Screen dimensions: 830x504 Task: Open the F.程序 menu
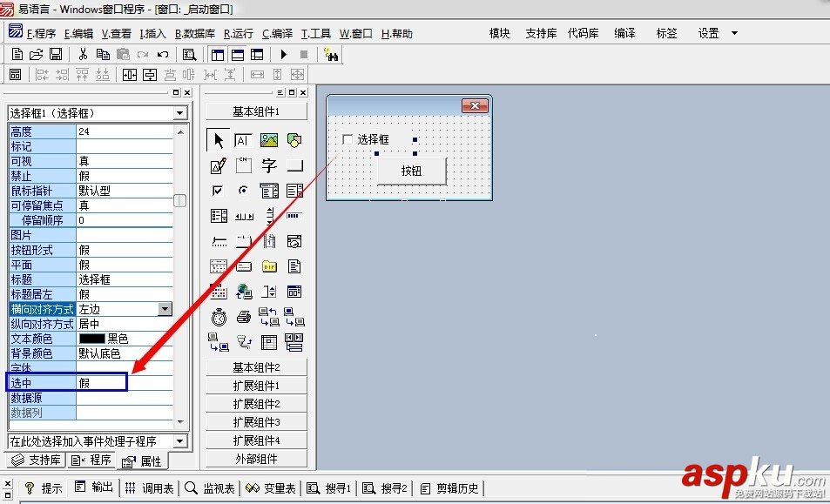coord(41,33)
